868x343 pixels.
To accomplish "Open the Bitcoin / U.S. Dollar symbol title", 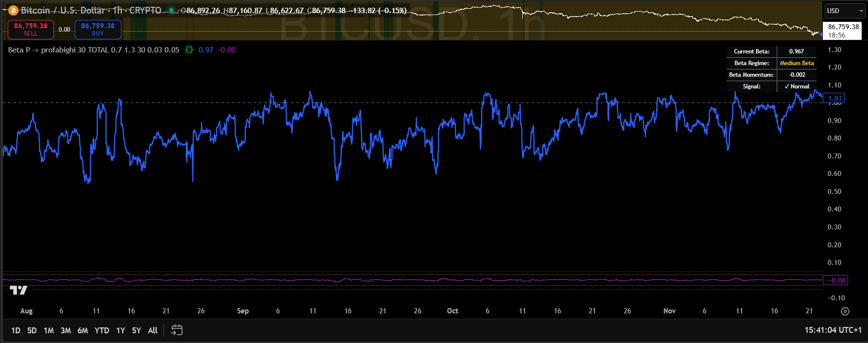I will pyautogui.click(x=91, y=10).
